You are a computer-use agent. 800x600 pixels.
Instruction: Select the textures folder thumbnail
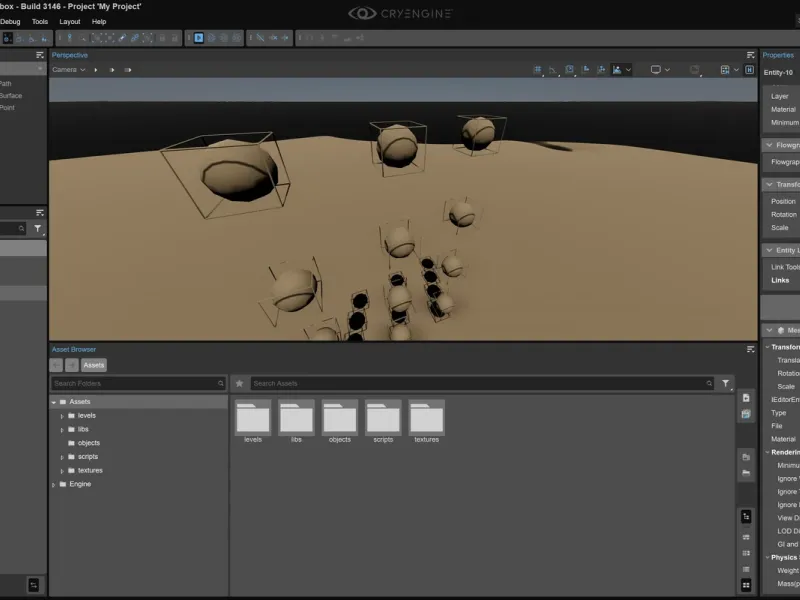(x=427, y=421)
